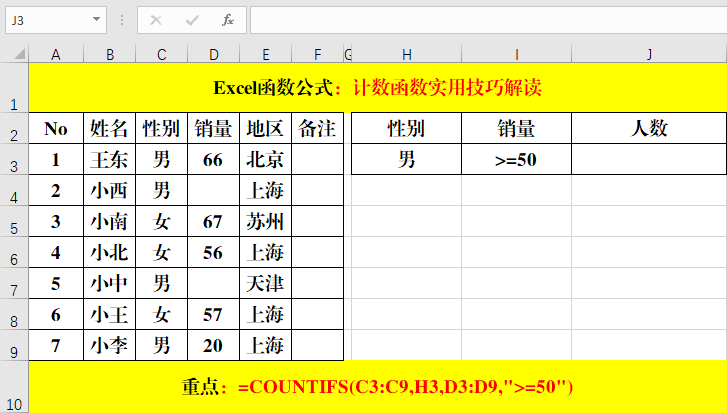Select row 5 header
Viewport: 727px width, 413px height.
[x=14, y=221]
